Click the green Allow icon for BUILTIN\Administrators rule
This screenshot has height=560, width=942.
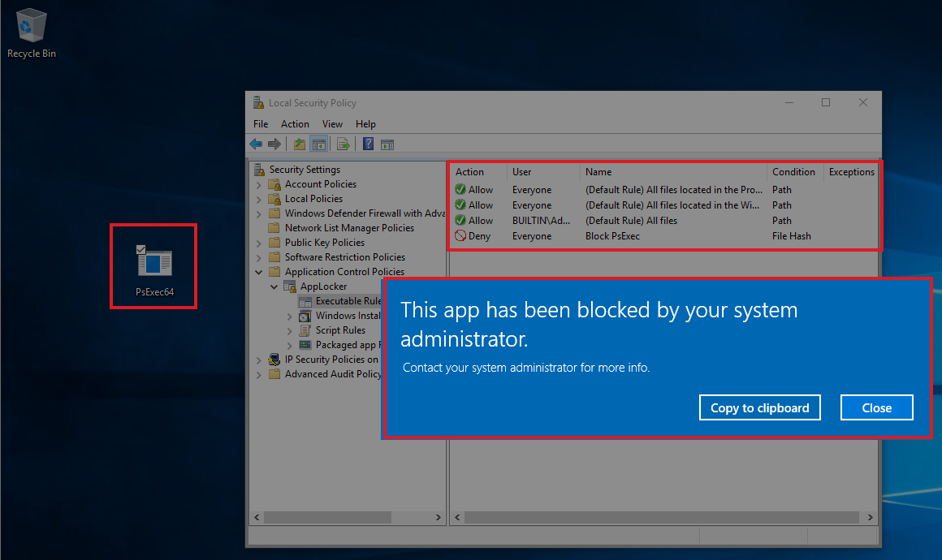(460, 220)
